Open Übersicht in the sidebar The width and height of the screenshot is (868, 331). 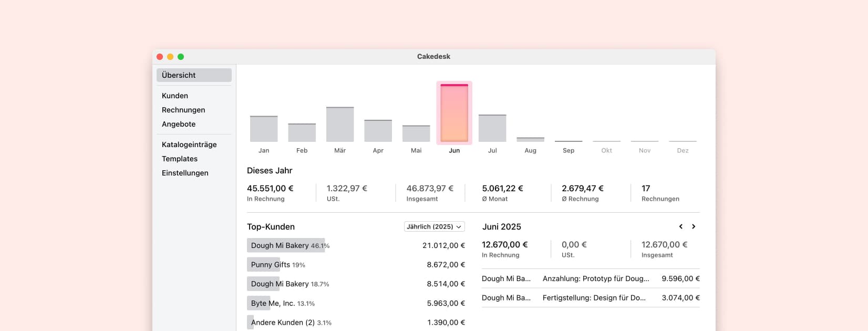tap(194, 75)
